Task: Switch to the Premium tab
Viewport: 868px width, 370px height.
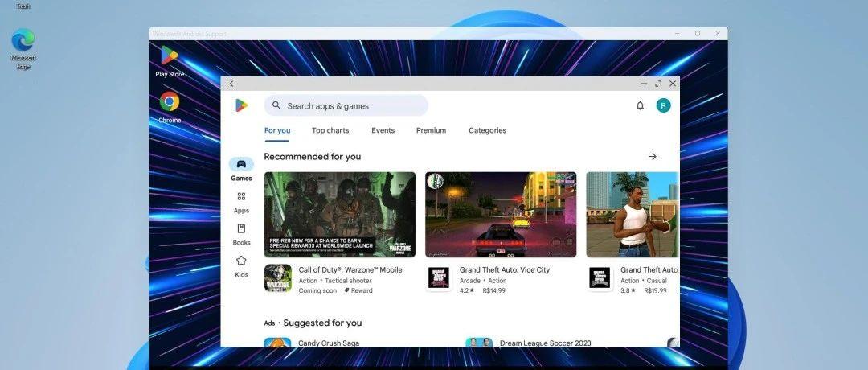Action: coord(432,131)
